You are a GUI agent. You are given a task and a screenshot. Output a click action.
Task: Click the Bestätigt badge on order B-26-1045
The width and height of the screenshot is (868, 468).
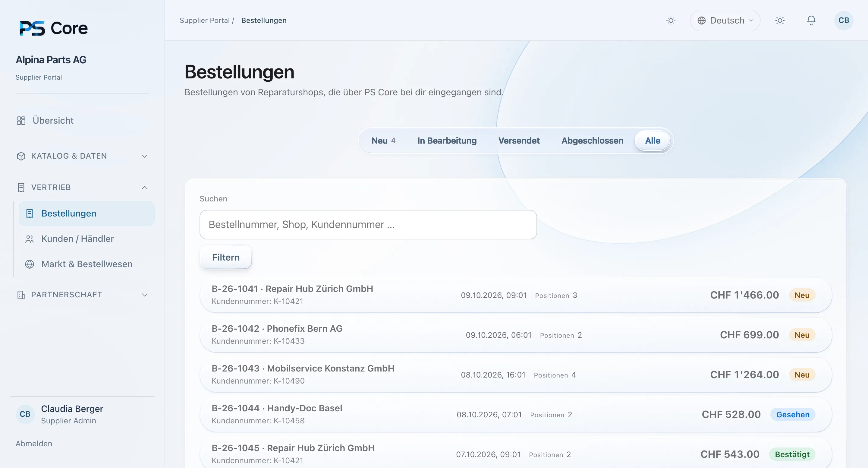(x=792, y=454)
